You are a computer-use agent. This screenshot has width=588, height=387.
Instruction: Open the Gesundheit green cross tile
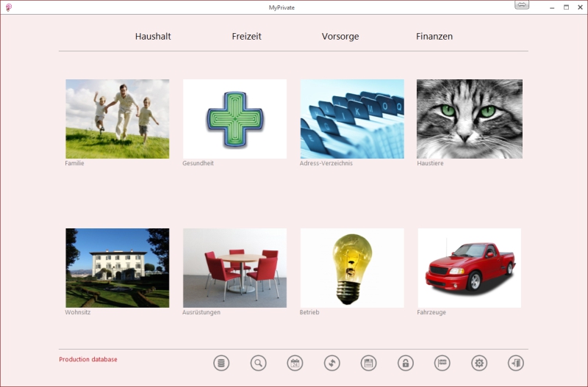tap(234, 119)
